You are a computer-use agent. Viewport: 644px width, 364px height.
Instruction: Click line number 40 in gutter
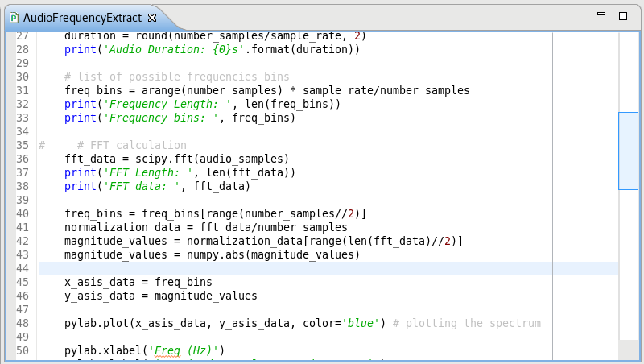pyautogui.click(x=23, y=213)
